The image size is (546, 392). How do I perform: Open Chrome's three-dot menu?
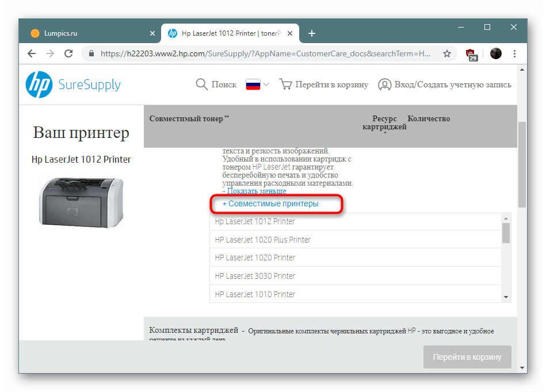514,53
